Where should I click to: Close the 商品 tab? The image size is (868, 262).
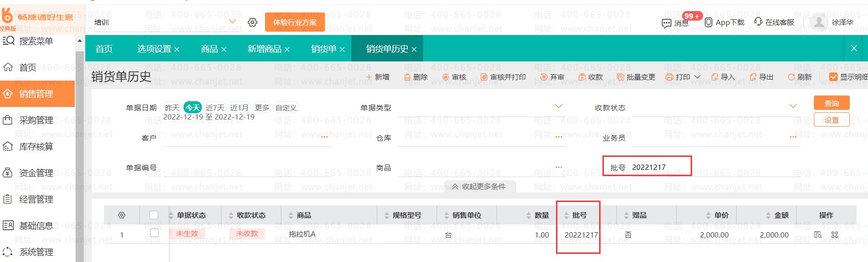click(x=223, y=49)
